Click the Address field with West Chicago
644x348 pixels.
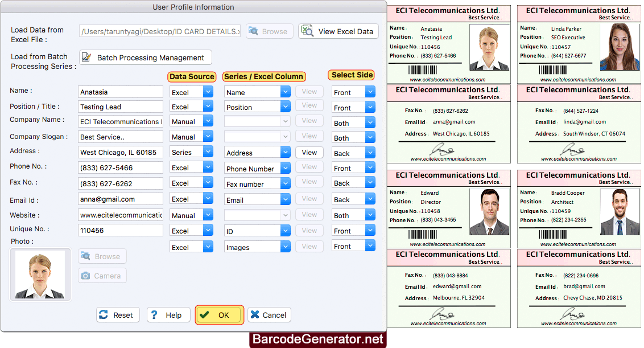point(121,152)
